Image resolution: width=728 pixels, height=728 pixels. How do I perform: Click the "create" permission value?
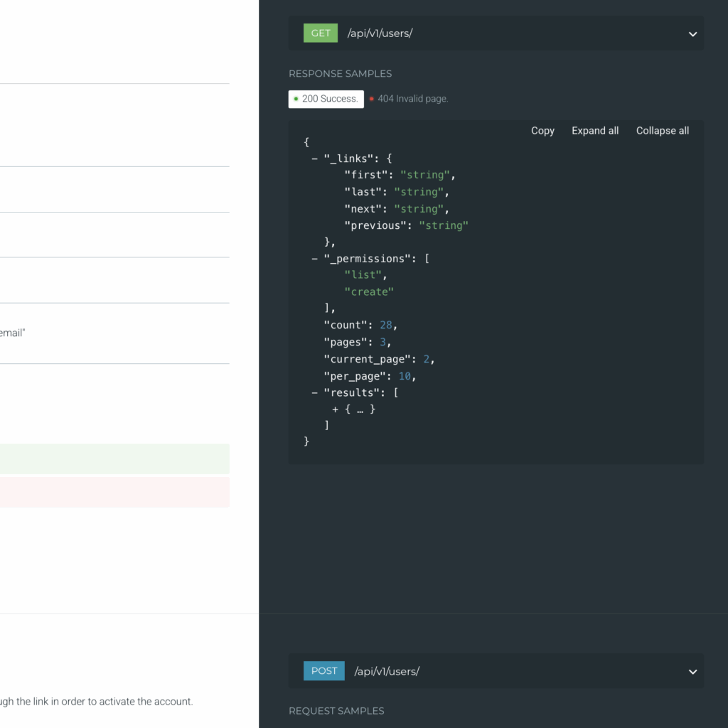click(369, 292)
